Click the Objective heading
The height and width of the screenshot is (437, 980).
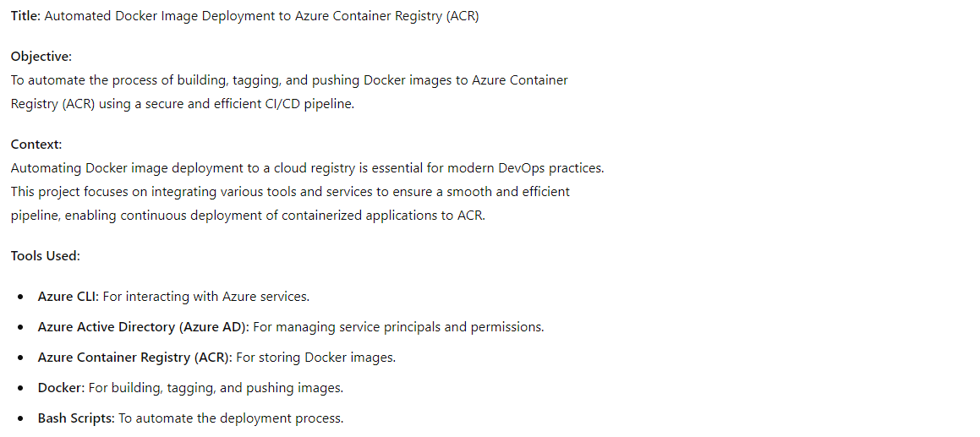click(41, 57)
